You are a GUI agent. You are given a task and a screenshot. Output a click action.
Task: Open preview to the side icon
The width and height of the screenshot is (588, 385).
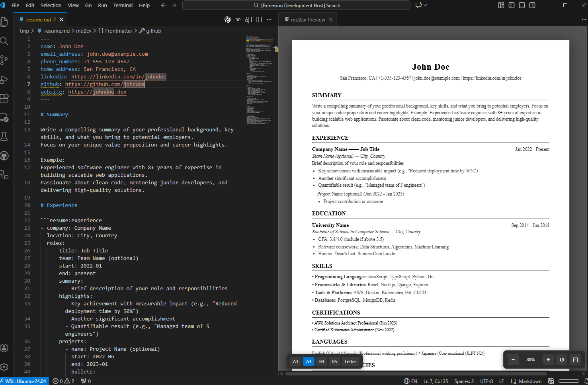248,20
